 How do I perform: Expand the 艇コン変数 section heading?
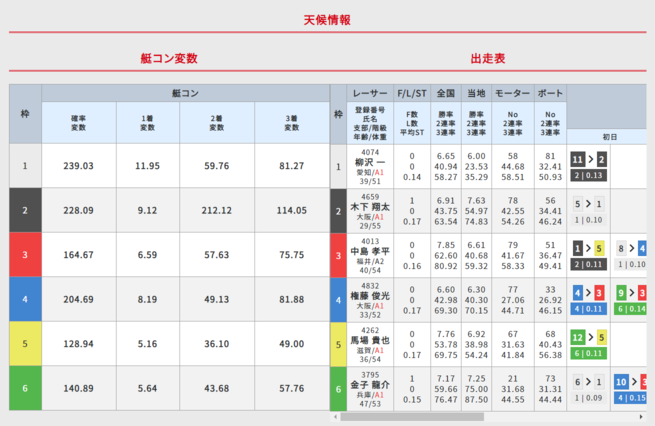169,59
